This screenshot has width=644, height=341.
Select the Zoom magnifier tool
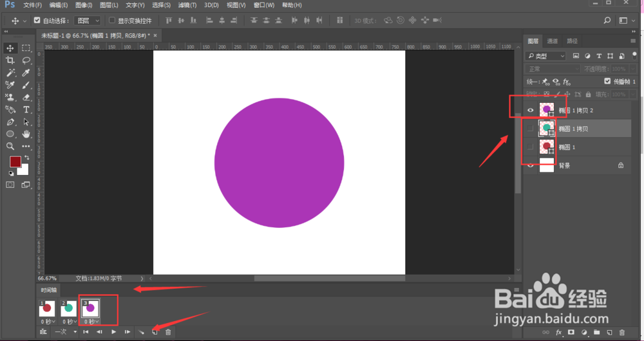(10, 146)
